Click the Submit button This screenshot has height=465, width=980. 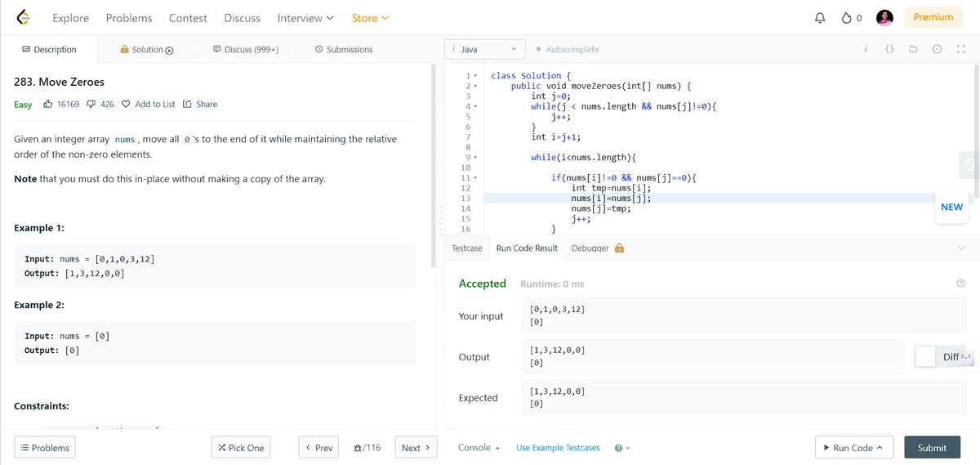tap(932, 448)
